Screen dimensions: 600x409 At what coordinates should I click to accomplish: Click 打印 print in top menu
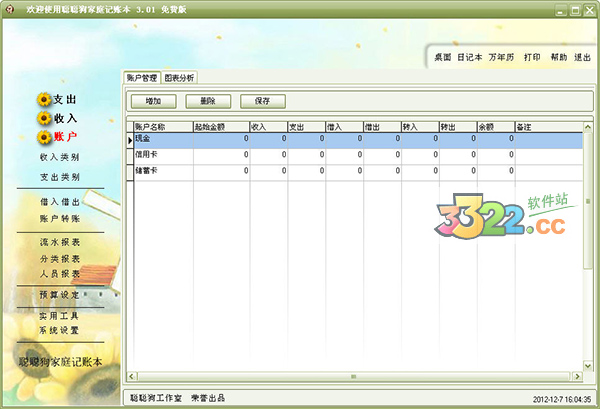tap(532, 57)
